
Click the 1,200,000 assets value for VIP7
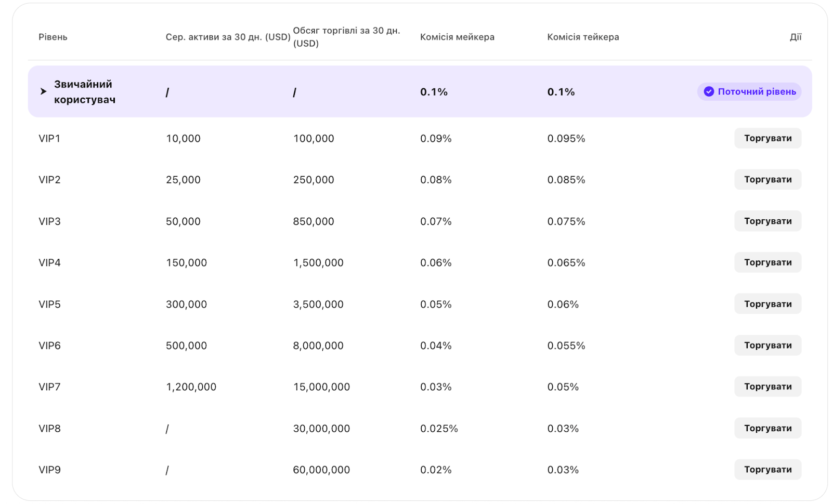pos(191,387)
